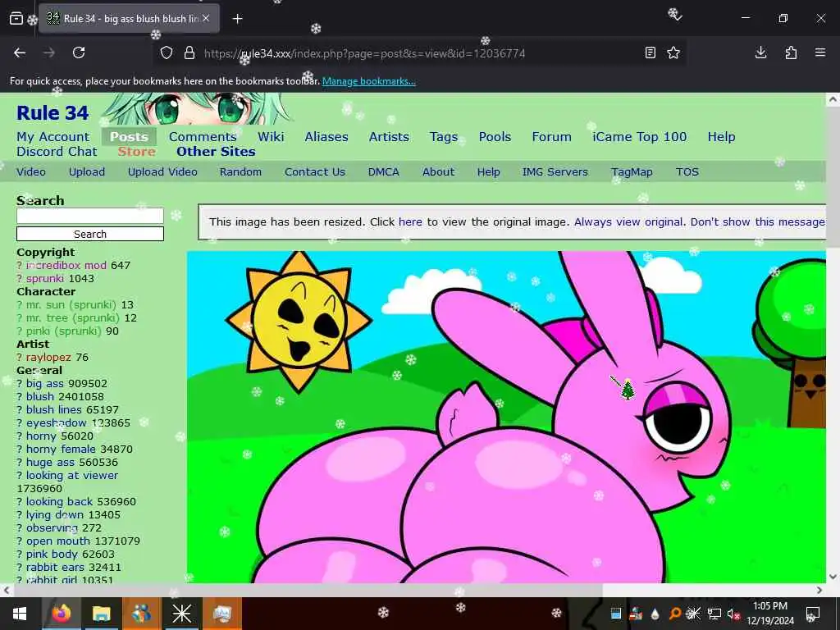Click the muted volume icon in the tray
The width and height of the screenshot is (840, 630).
click(x=733, y=614)
